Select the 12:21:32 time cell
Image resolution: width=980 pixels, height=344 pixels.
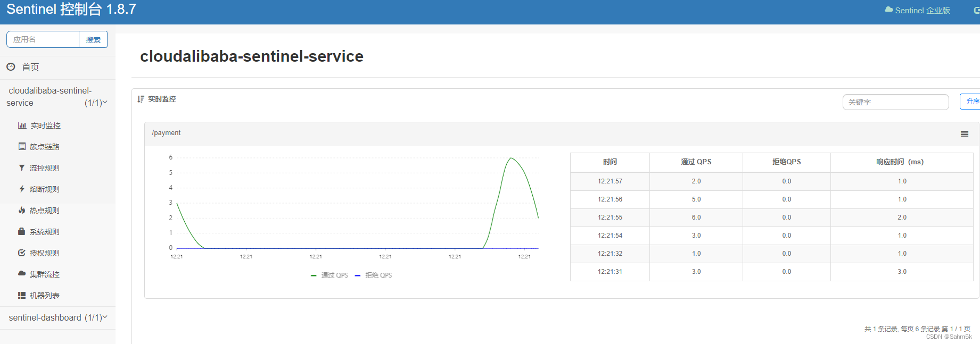[610, 254]
